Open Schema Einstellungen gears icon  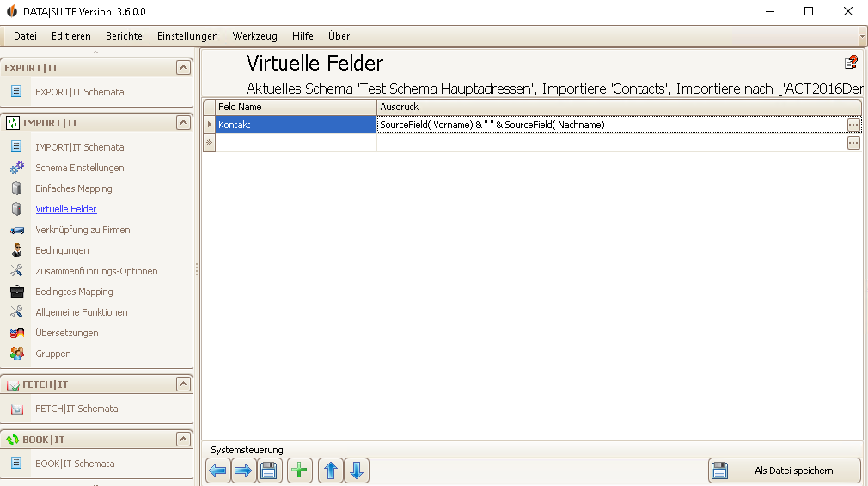17,168
